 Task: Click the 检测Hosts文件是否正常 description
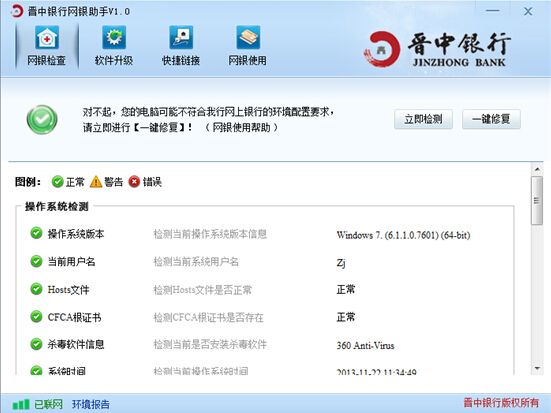pos(202,290)
